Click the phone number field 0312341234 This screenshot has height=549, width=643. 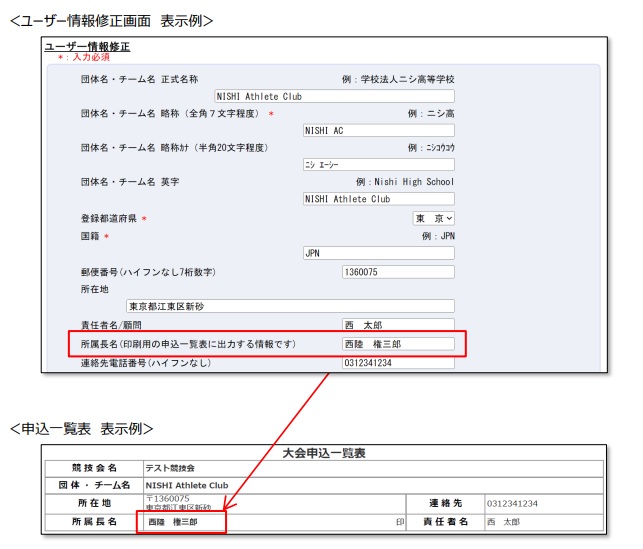398,363
